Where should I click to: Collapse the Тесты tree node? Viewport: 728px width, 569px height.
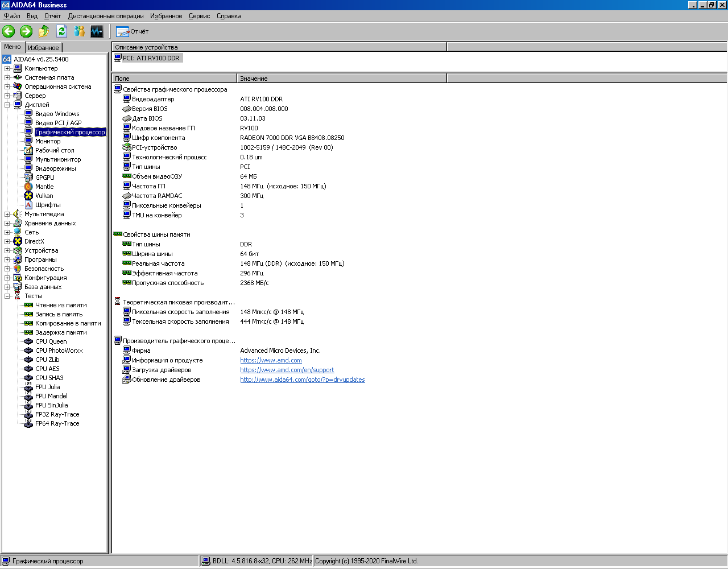point(7,296)
